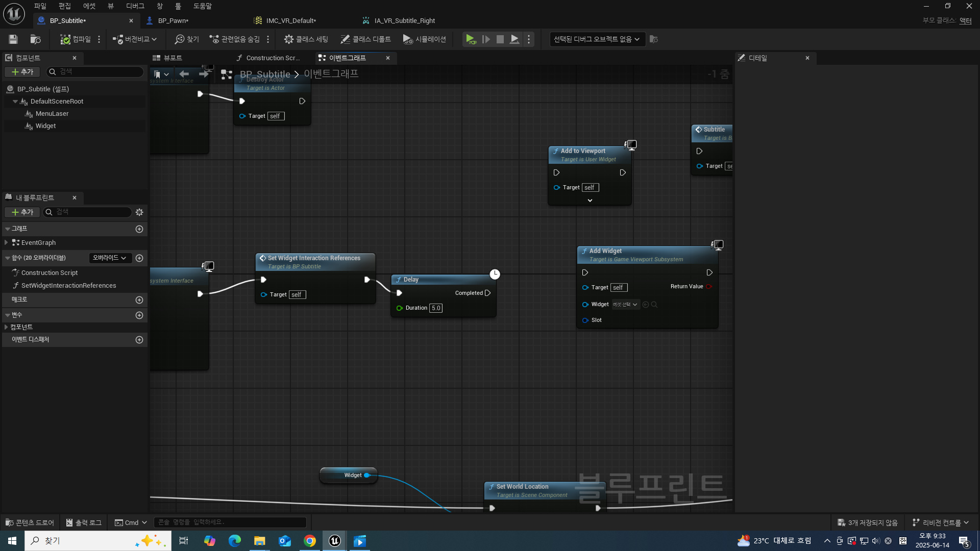Click the frame skip playback button
Screen dimensions: 980x551
pos(486,39)
